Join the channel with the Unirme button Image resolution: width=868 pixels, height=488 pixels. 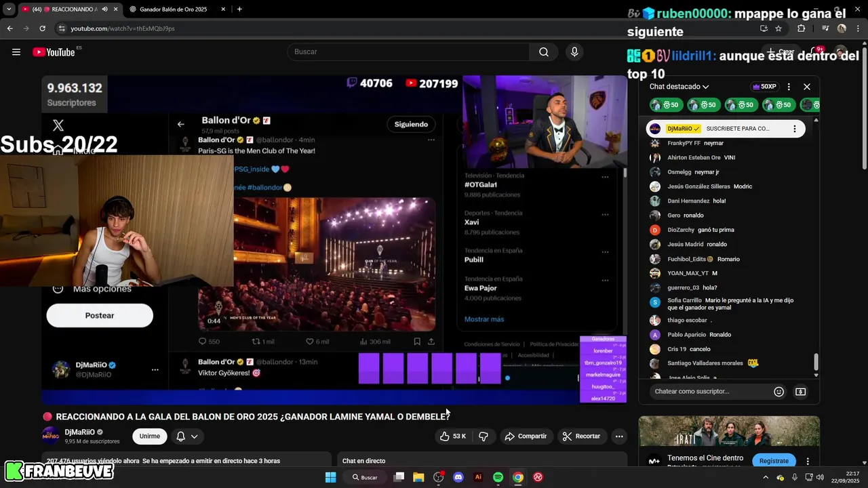tap(150, 436)
